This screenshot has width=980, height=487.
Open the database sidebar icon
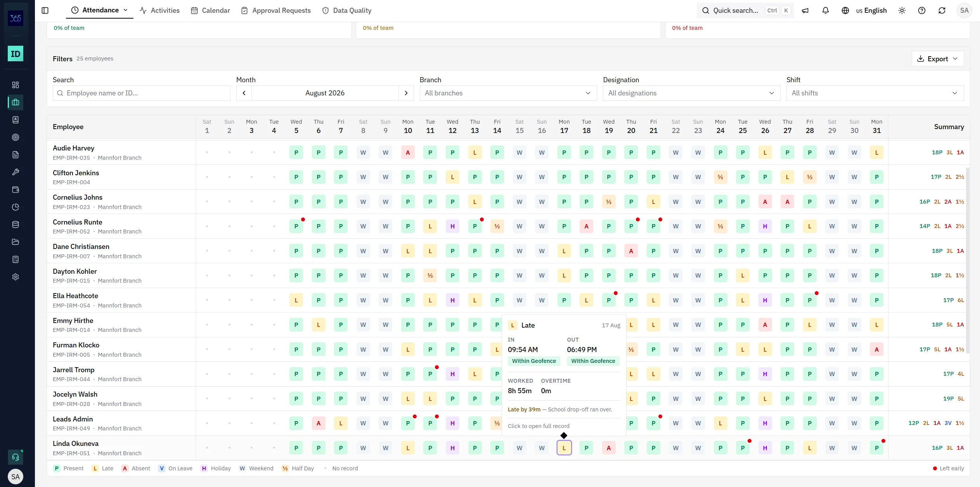pyautogui.click(x=16, y=225)
